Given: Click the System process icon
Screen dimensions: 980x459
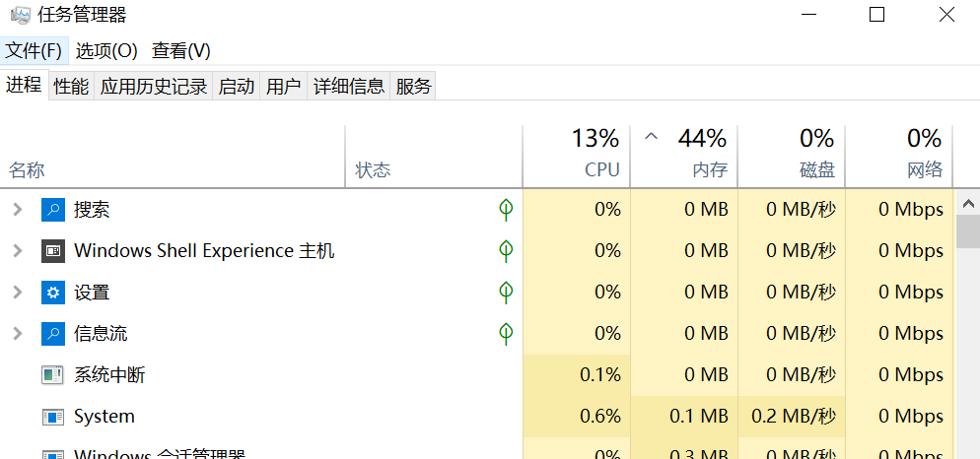Looking at the screenshot, I should [52, 417].
